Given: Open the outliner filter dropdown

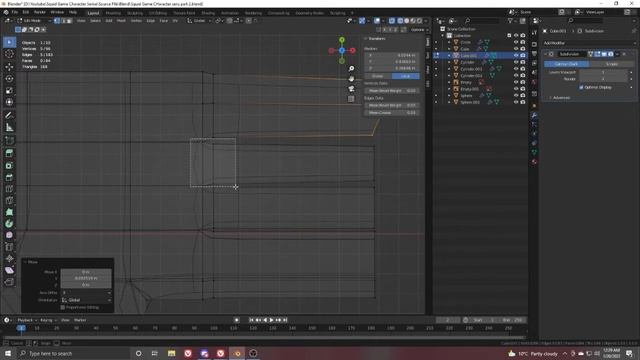Looking at the screenshot, I should coord(511,20).
